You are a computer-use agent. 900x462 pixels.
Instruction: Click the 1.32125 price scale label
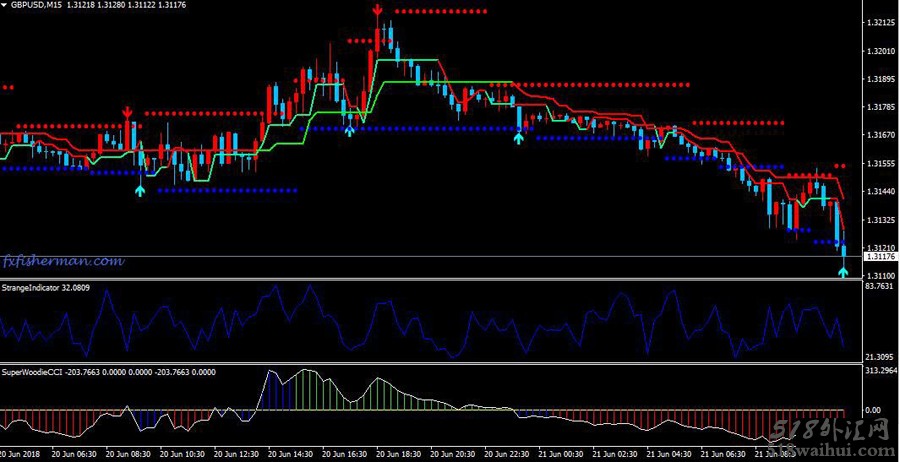(x=880, y=23)
